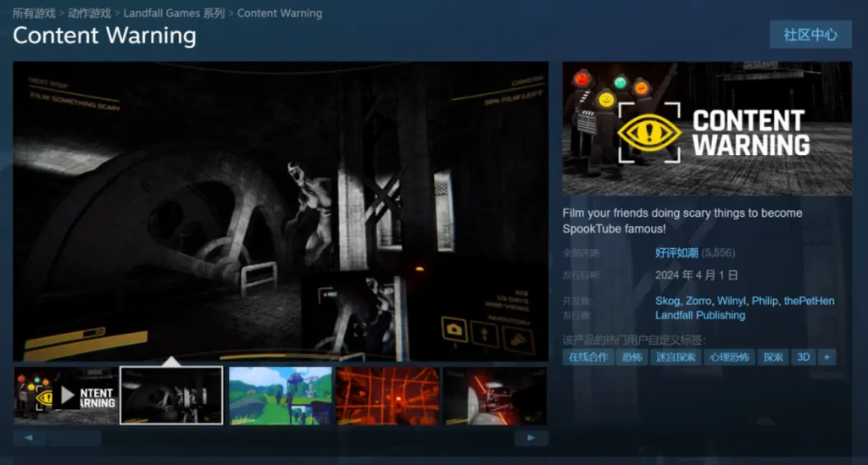Screen dimensions: 868x465
Task: Open developer Philip link
Action: coord(765,301)
